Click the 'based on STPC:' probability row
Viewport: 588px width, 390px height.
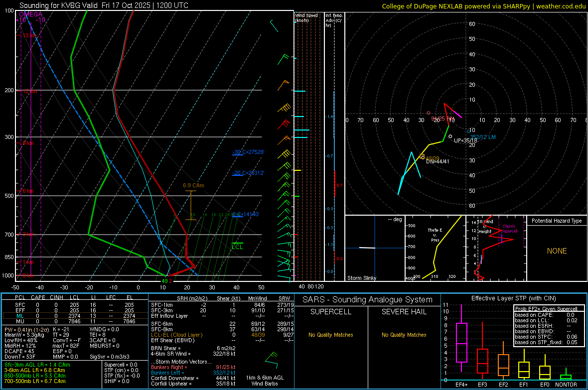(546, 337)
